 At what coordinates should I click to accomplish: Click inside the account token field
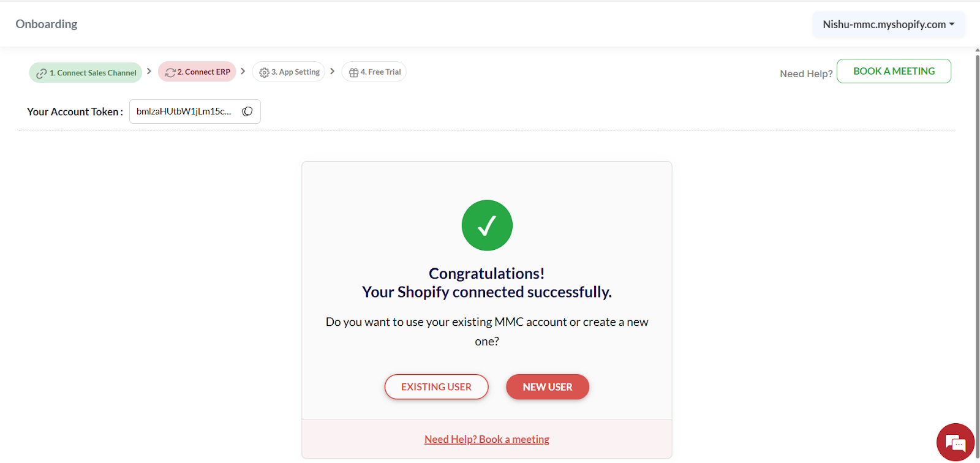point(184,111)
